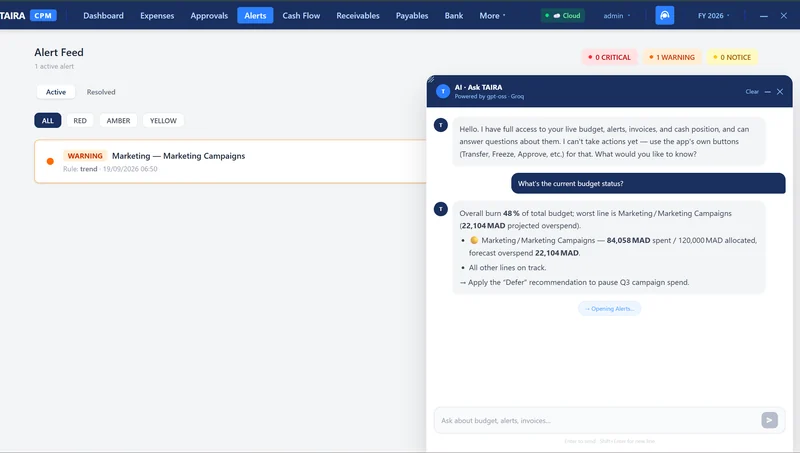800x453 pixels.
Task: Open the Dashboard tab
Action: (x=103, y=15)
